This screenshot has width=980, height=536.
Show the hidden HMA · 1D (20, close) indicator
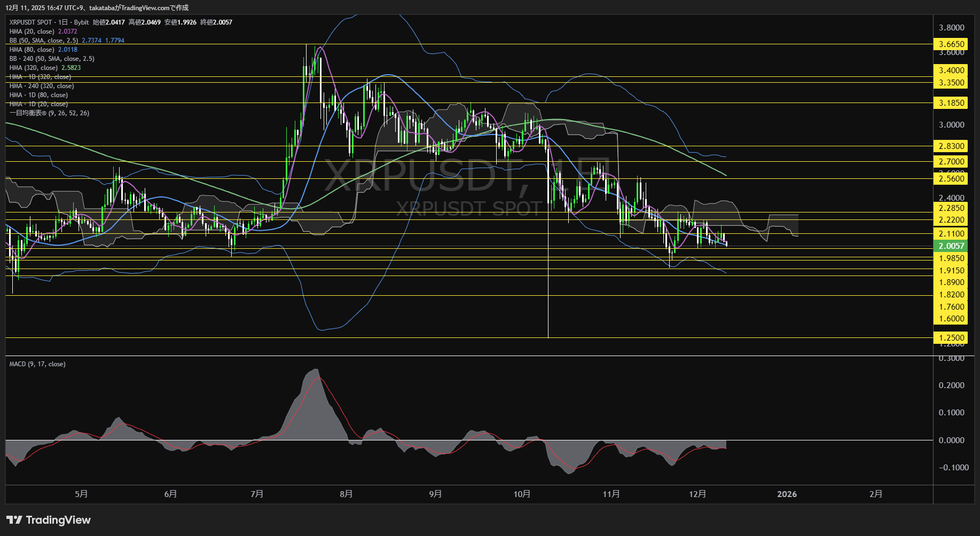[37, 104]
